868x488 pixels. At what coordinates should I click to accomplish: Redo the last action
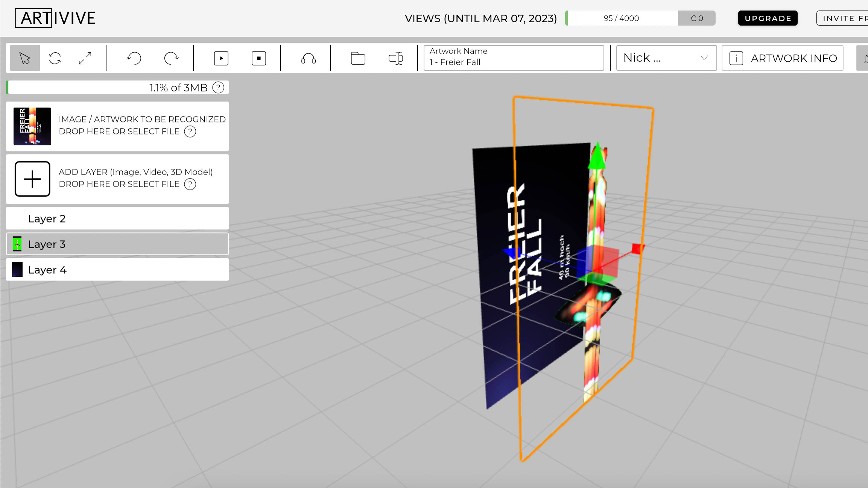pyautogui.click(x=172, y=58)
